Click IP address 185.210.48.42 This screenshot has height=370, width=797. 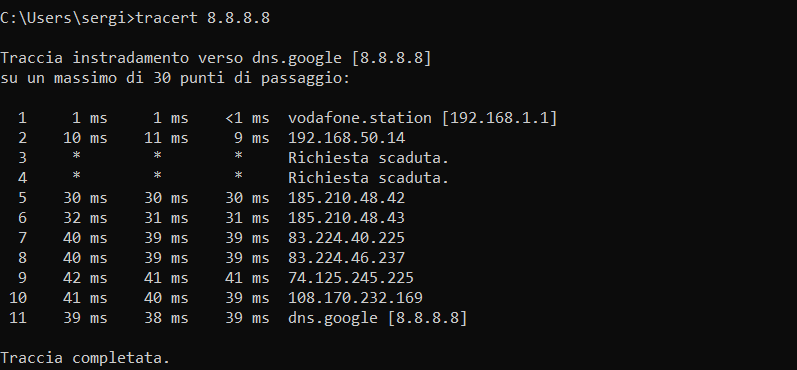346,198
